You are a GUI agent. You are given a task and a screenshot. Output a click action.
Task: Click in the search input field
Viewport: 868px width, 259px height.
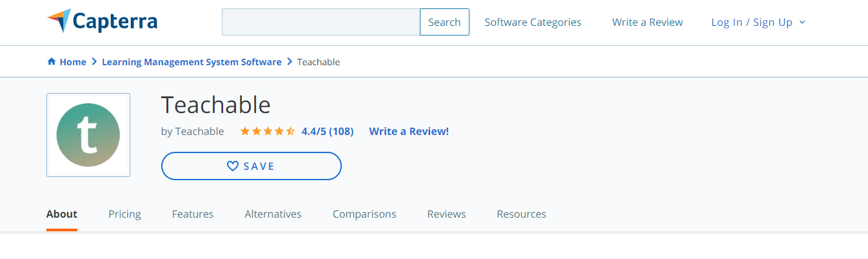pos(321,22)
